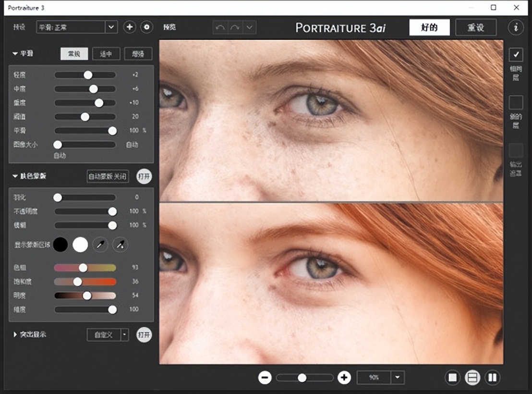The image size is (532, 394).
Task: Switch to single preview view icon
Action: (x=452, y=378)
